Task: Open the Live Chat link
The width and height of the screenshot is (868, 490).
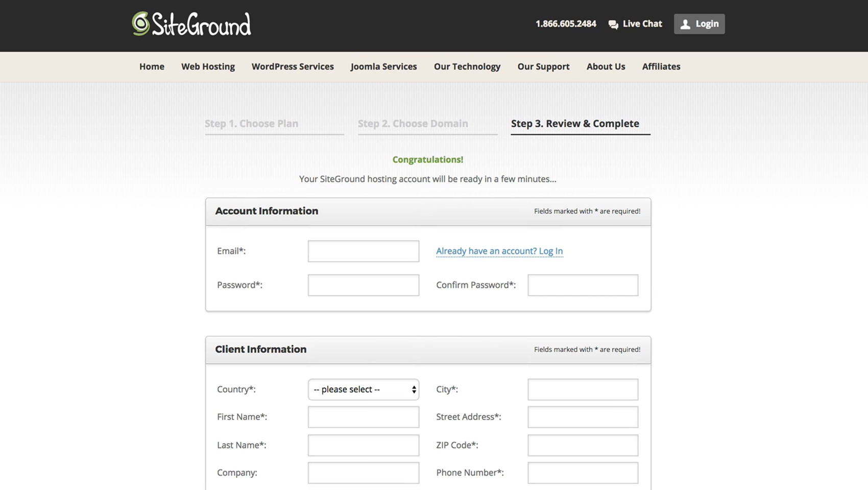Action: 635,24
